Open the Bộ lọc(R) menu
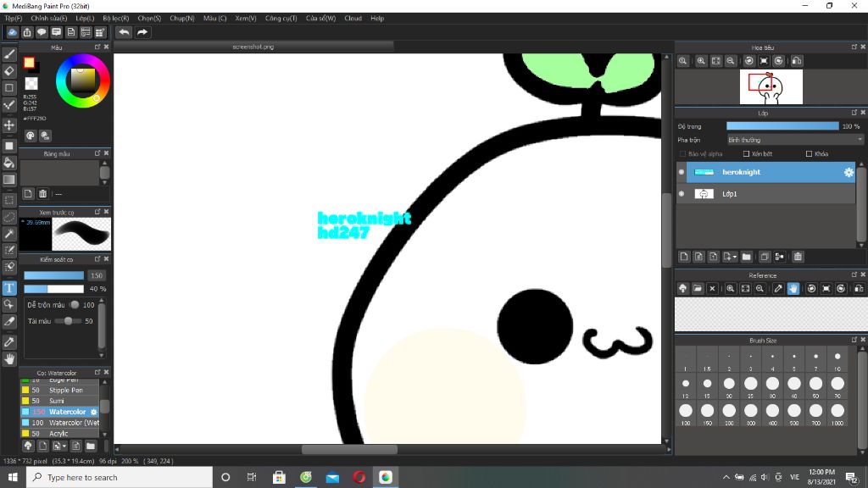Screen dimensions: 868x488 (115, 19)
